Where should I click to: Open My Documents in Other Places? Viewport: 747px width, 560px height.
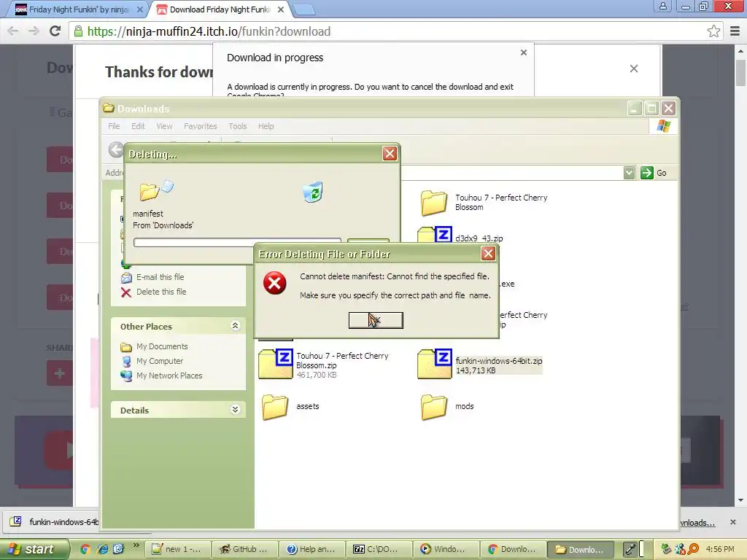click(x=162, y=346)
